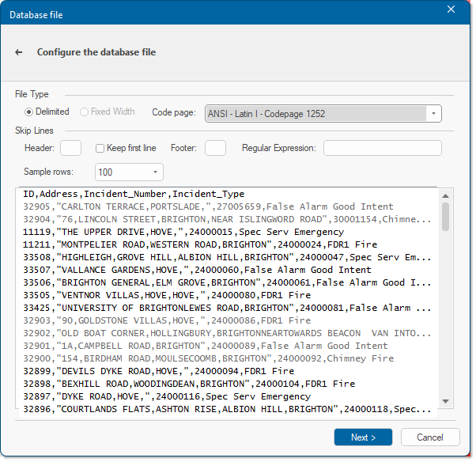
Task: Click the Footer skip lines field
Action: pos(215,148)
